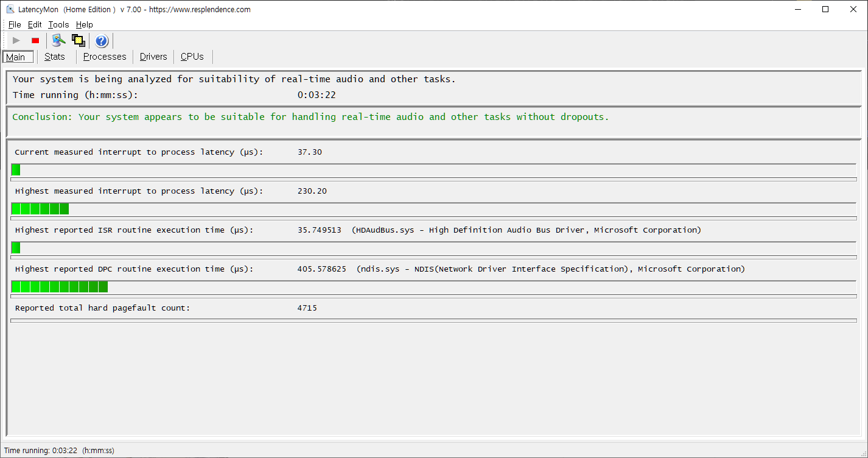Screen dimensions: 868x458
Task: Open the Tools menu
Action: tap(58, 25)
